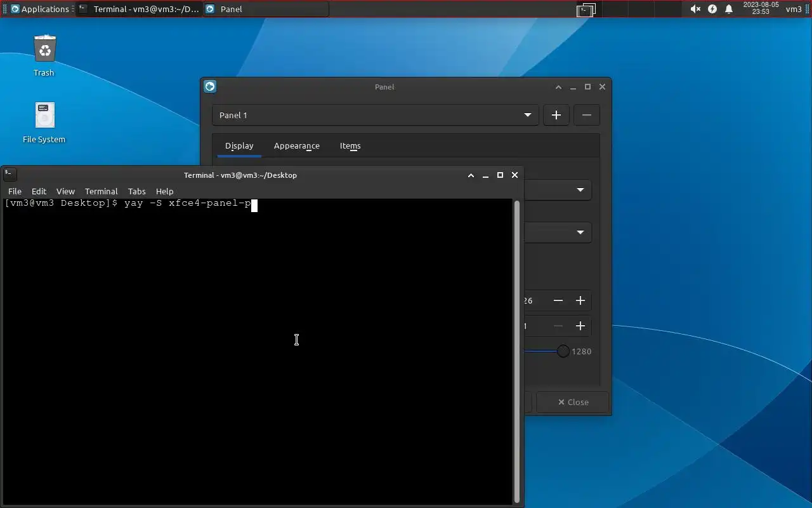Open the Terminal menu in menubar
Image resolution: width=812 pixels, height=508 pixels.
point(101,191)
